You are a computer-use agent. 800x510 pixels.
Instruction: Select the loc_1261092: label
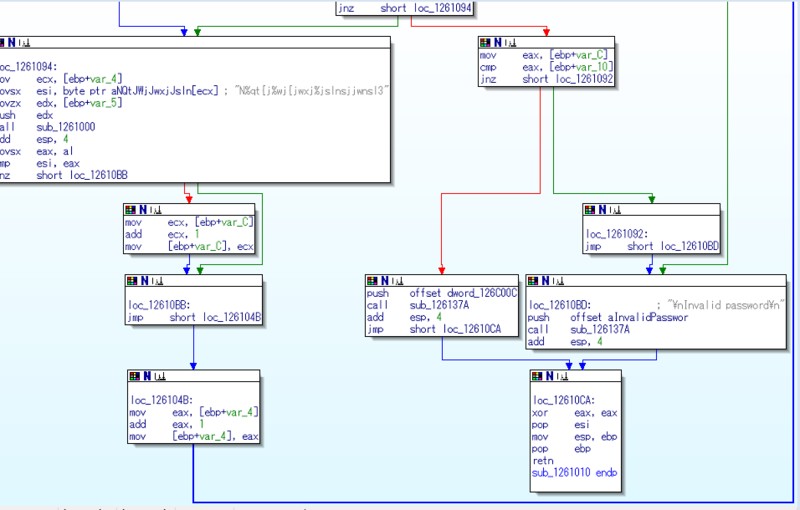click(x=617, y=234)
